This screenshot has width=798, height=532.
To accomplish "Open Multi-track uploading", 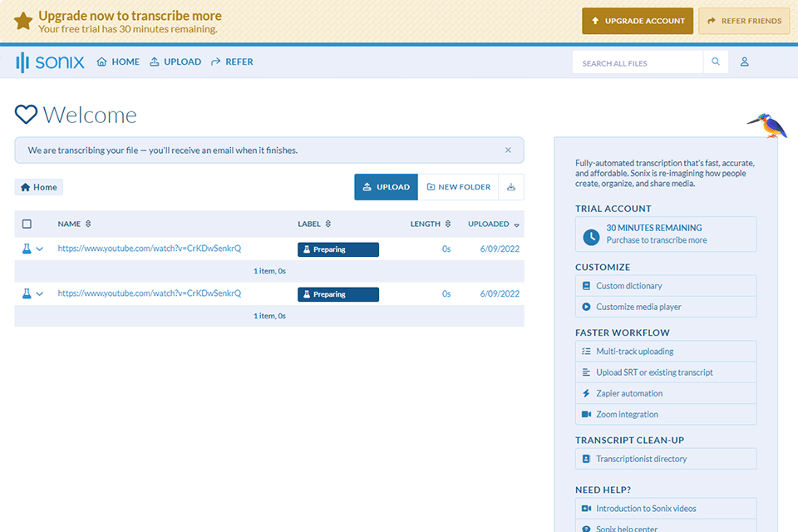I will pyautogui.click(x=666, y=352).
